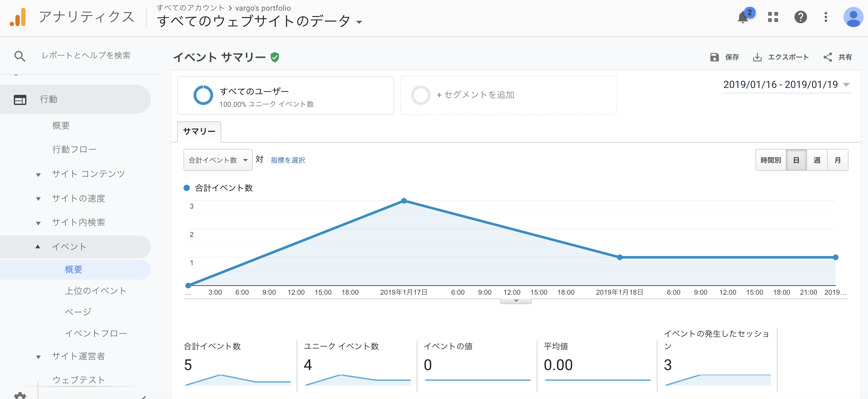Open the Google apps grid

773,17
